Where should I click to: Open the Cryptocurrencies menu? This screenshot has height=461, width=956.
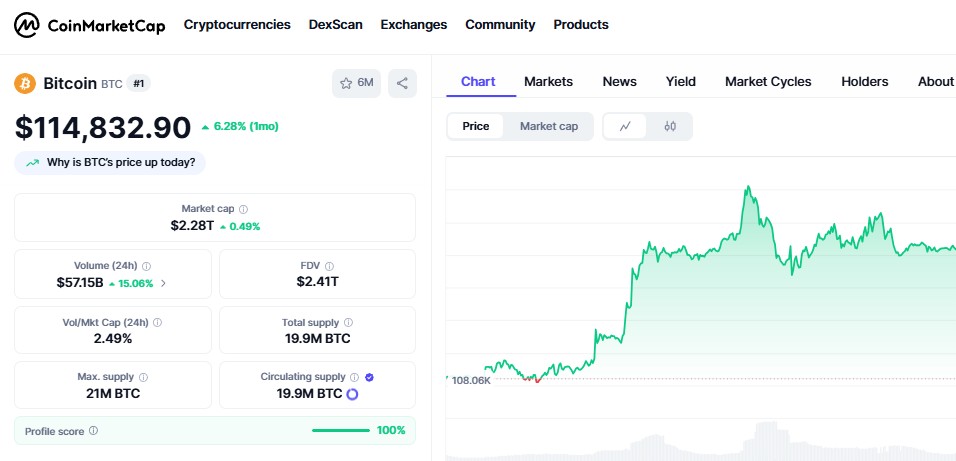[237, 25]
